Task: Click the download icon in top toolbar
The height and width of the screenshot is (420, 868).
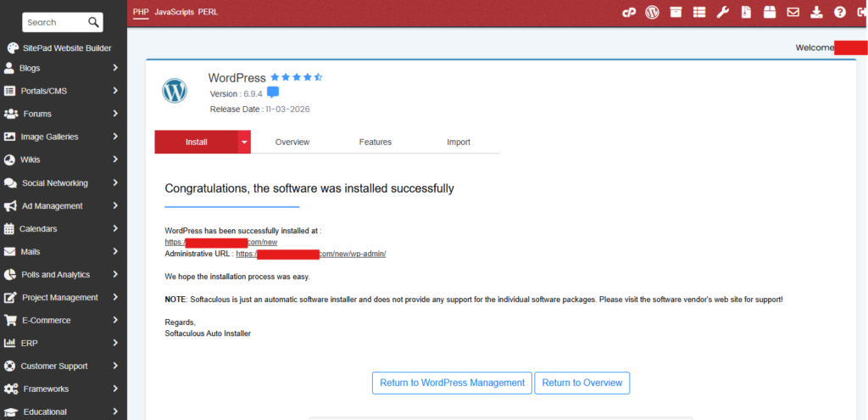Action: [816, 12]
